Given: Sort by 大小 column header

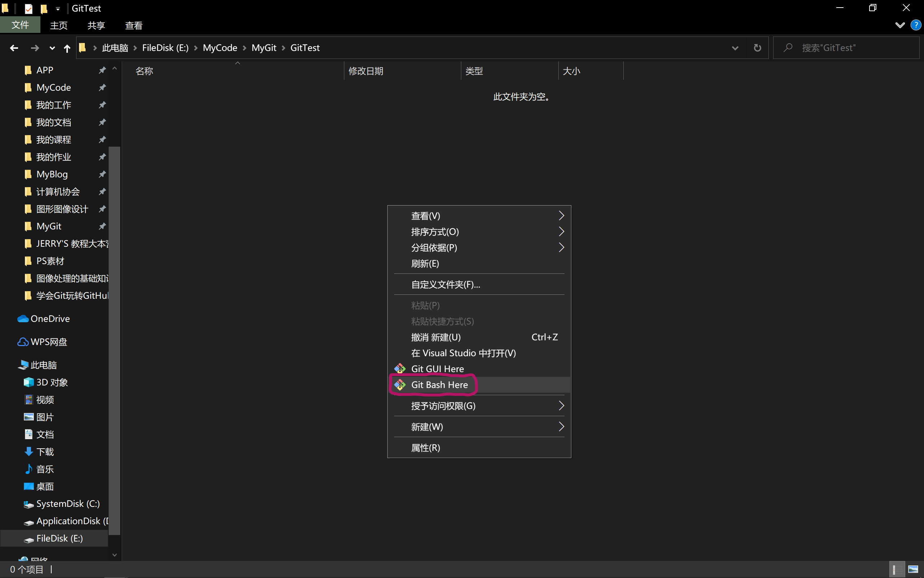Looking at the screenshot, I should (590, 71).
